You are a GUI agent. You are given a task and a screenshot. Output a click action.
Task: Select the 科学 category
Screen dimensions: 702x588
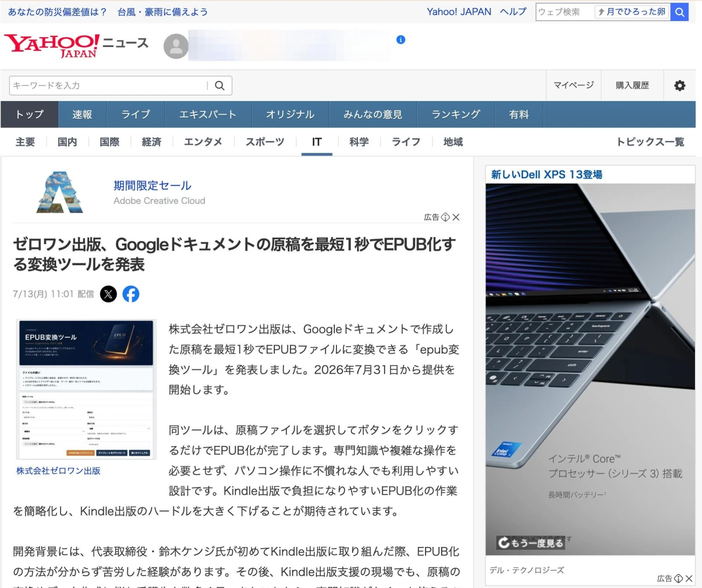359,142
